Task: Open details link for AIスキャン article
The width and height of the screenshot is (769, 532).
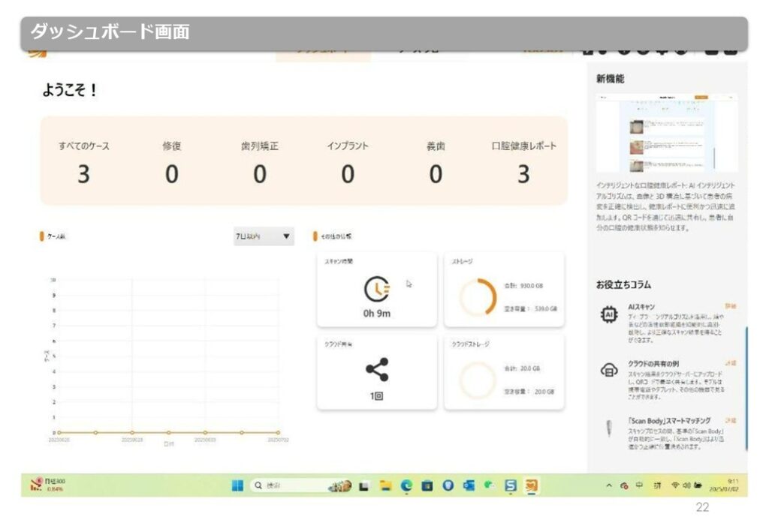Action: click(730, 306)
